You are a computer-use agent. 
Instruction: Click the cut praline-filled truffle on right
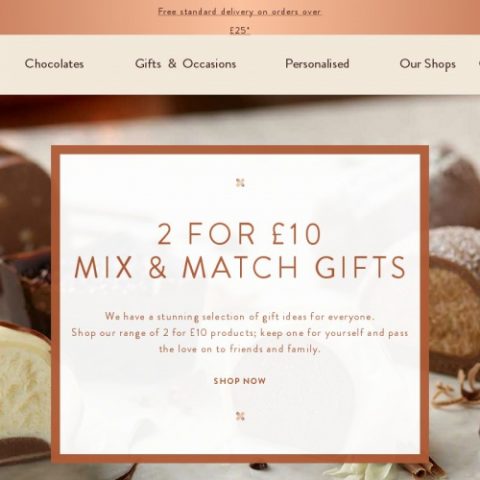tap(454, 317)
